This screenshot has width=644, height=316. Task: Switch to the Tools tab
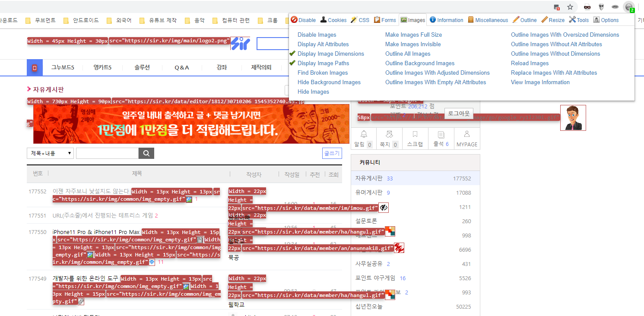pyautogui.click(x=579, y=20)
